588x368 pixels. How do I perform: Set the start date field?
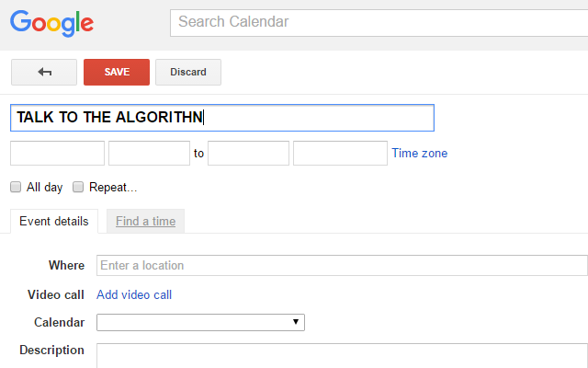(57, 154)
